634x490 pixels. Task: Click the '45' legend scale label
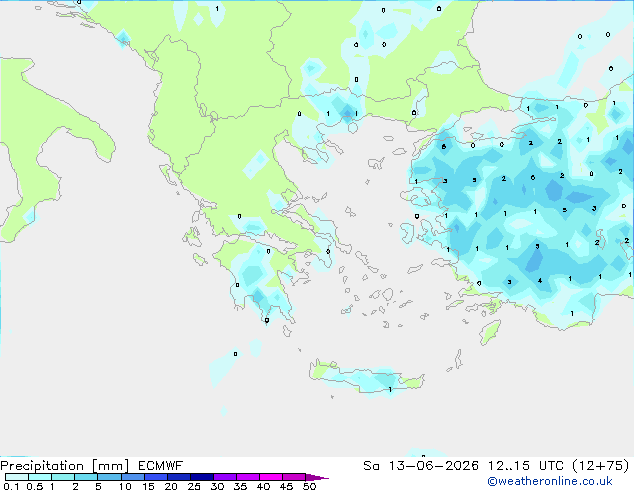pos(287,486)
